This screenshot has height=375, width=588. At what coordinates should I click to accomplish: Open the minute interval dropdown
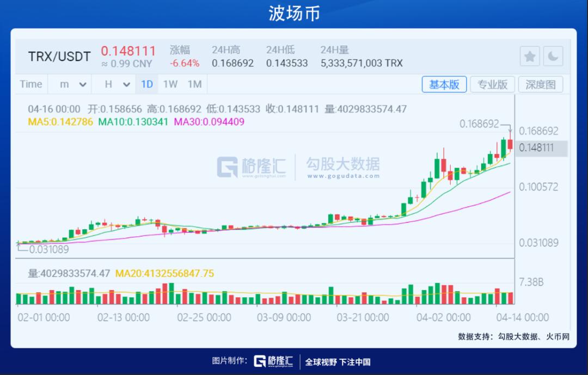(72, 84)
